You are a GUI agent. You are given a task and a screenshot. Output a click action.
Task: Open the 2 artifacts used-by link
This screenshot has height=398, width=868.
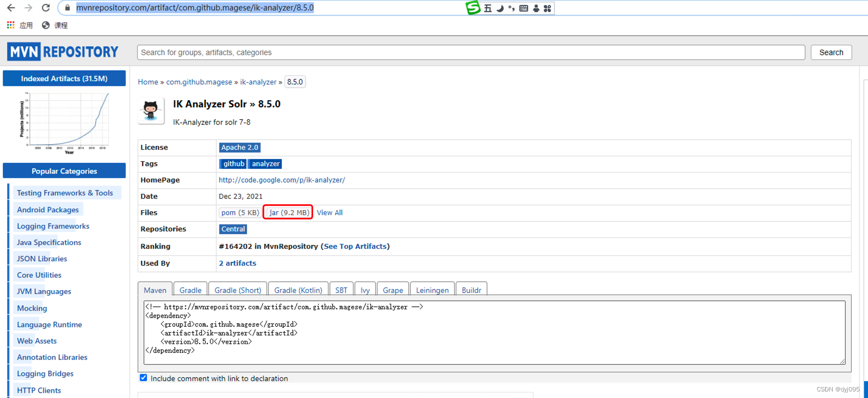pos(238,263)
